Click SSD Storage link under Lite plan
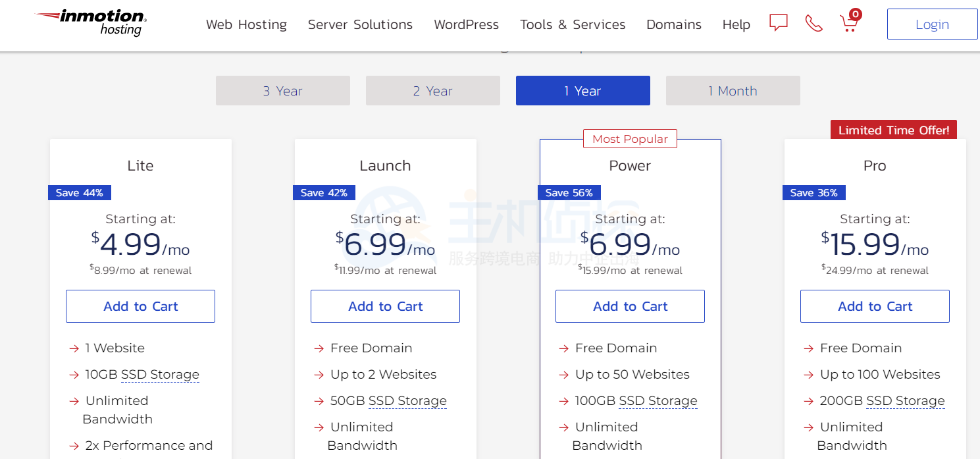Image resolution: width=980 pixels, height=459 pixels. 160,375
